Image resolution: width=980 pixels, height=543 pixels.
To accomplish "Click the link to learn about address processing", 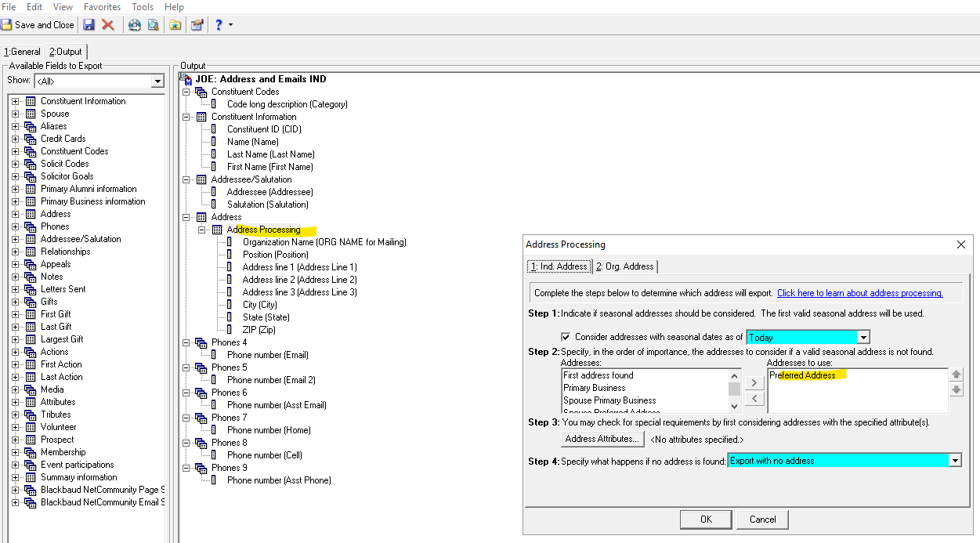I will click(x=859, y=293).
